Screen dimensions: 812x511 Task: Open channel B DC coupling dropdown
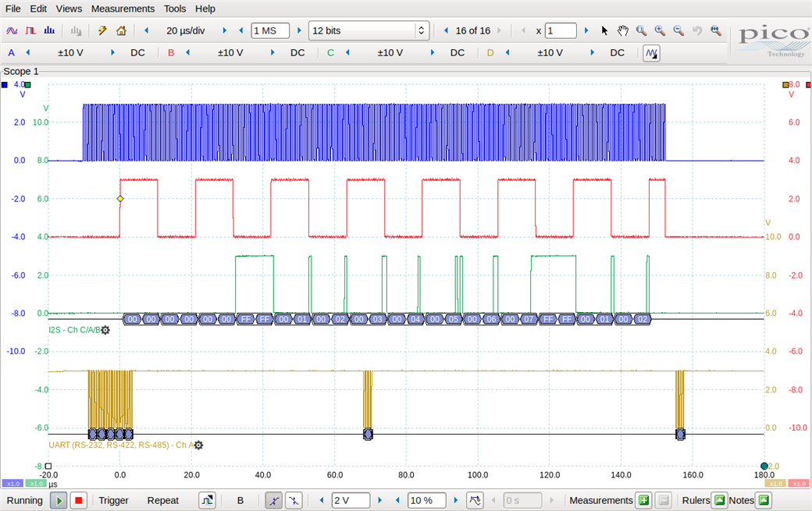[x=297, y=53]
